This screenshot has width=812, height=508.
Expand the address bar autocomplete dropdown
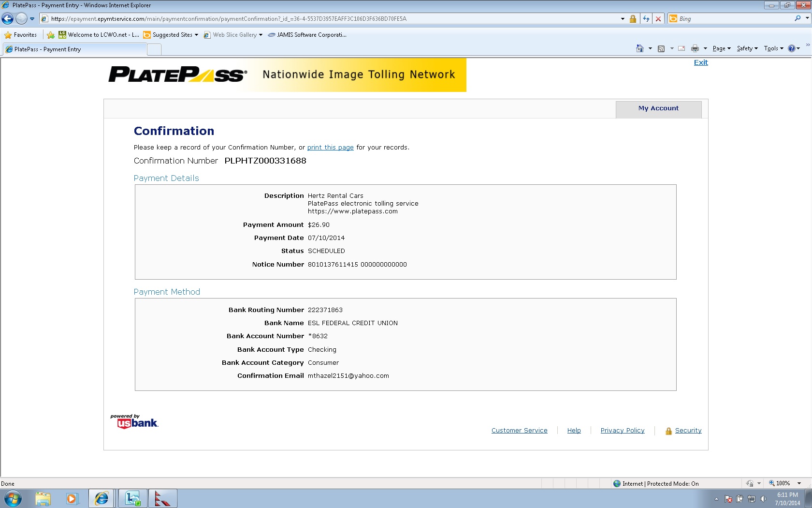(x=623, y=19)
